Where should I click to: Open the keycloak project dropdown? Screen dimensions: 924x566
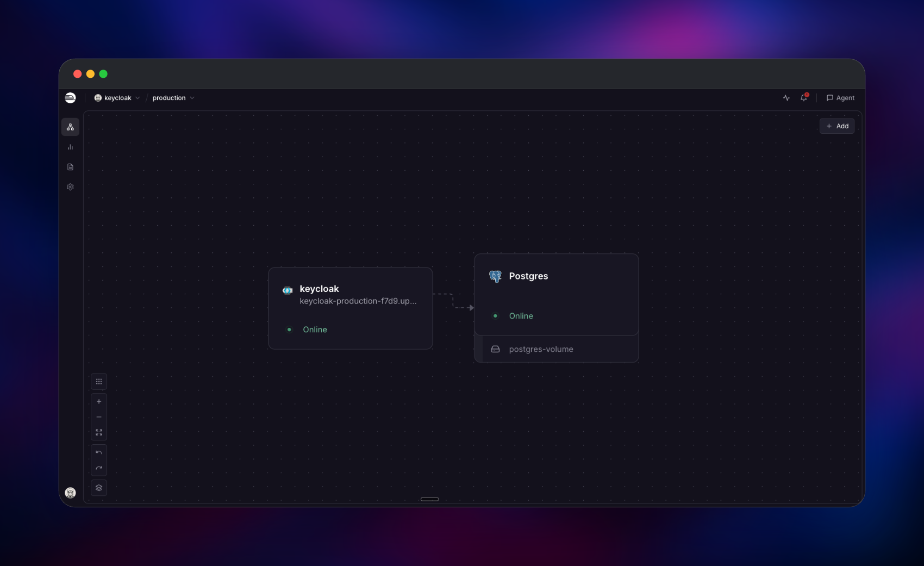[117, 98]
